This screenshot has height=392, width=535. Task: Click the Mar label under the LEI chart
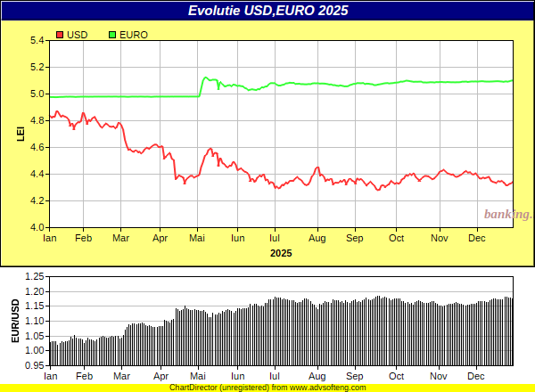pos(120,238)
